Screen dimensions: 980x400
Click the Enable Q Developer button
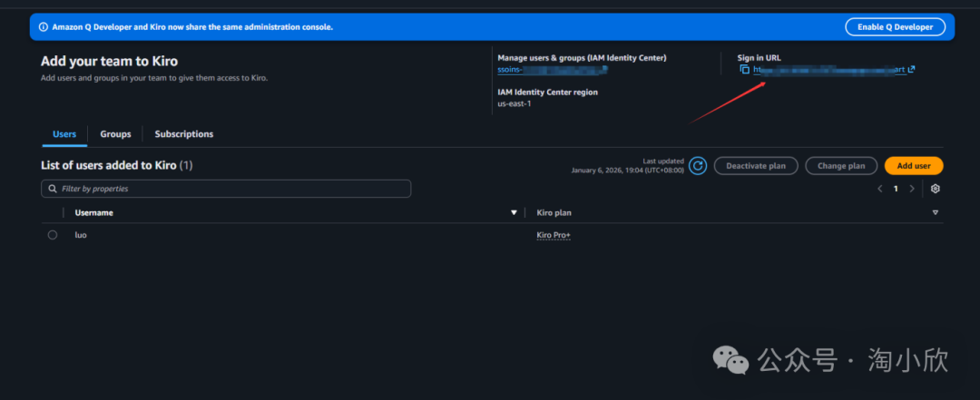[895, 27]
